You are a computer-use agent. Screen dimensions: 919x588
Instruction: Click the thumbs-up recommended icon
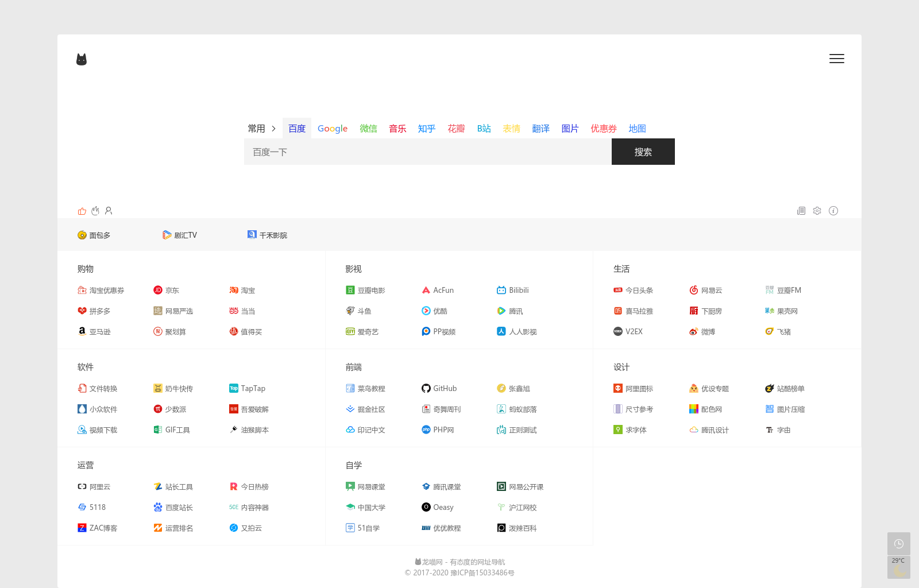tap(82, 211)
